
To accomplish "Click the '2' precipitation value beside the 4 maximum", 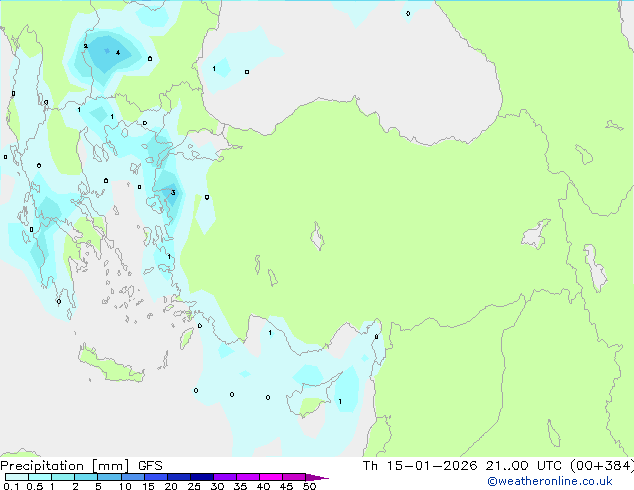I will pyautogui.click(x=85, y=46).
